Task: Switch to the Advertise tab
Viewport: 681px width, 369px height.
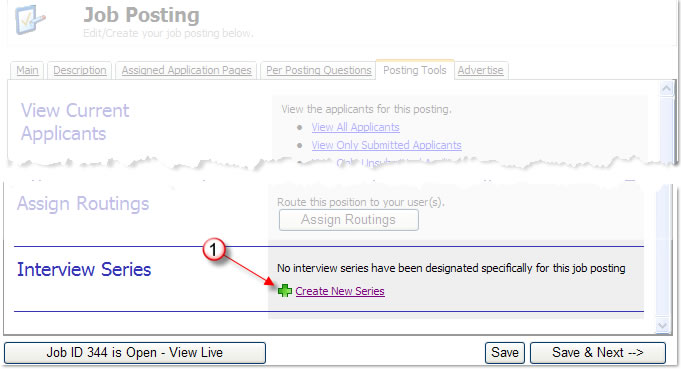Action: (x=480, y=70)
